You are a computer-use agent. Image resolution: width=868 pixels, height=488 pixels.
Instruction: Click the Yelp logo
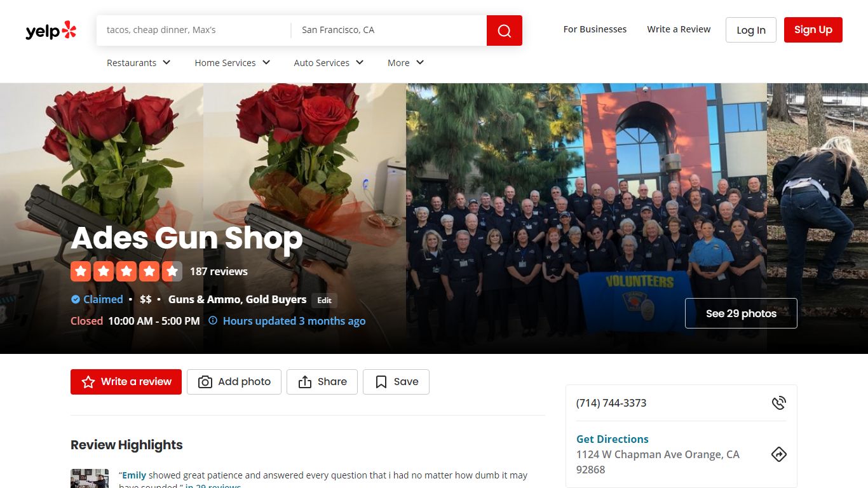(51, 30)
